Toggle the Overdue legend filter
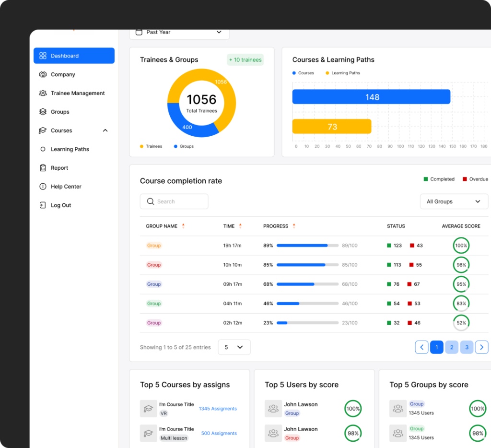Image resolution: width=491 pixels, height=448 pixels. point(475,179)
